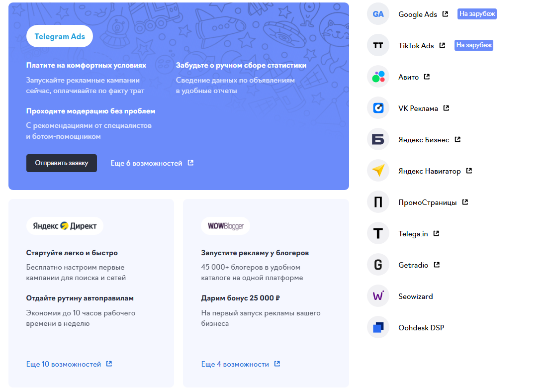Click text 45 000+ блогеров в удобном каталоге
This screenshot has width=547, height=392.
pyautogui.click(x=252, y=273)
